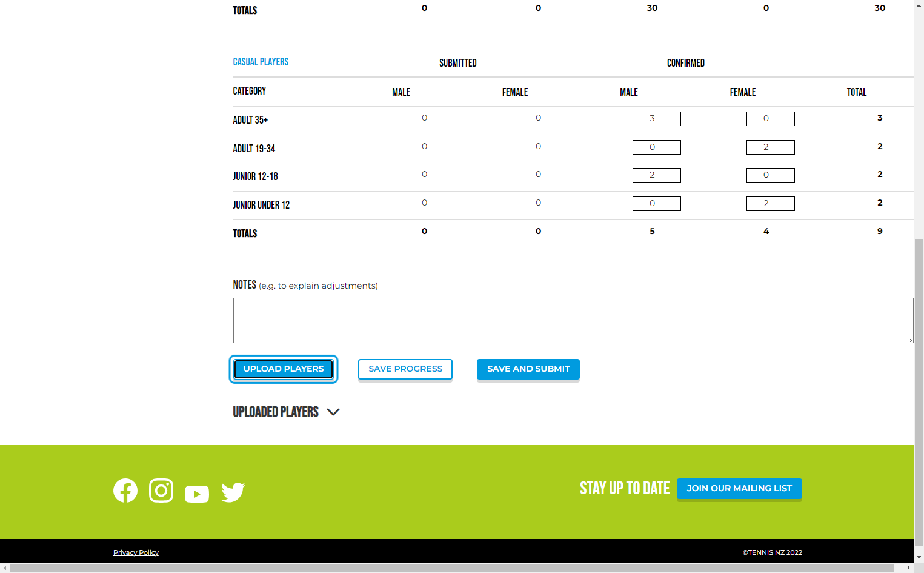The height and width of the screenshot is (573, 924).
Task: Click the Submitted column group header
Action: pos(458,63)
